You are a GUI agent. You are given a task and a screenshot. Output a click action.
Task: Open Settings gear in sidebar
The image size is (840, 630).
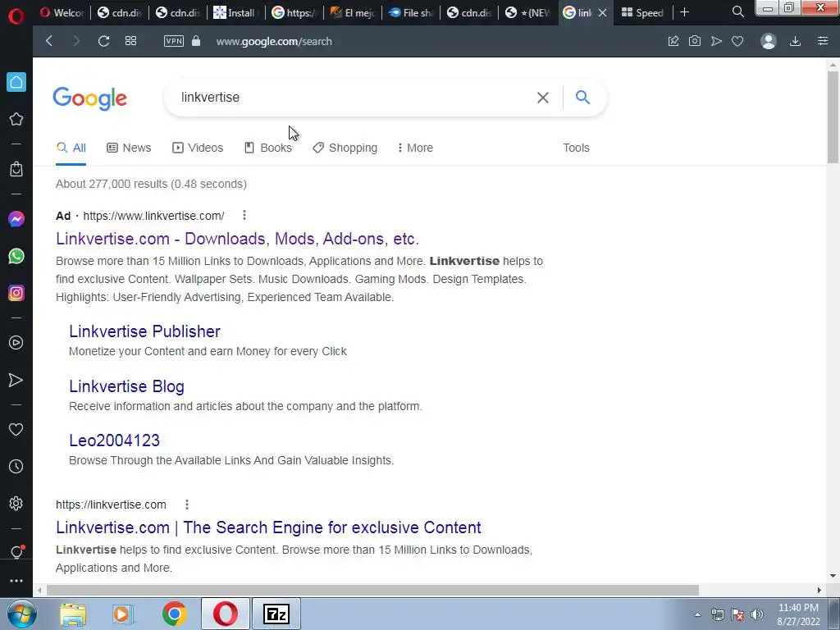[16, 504]
